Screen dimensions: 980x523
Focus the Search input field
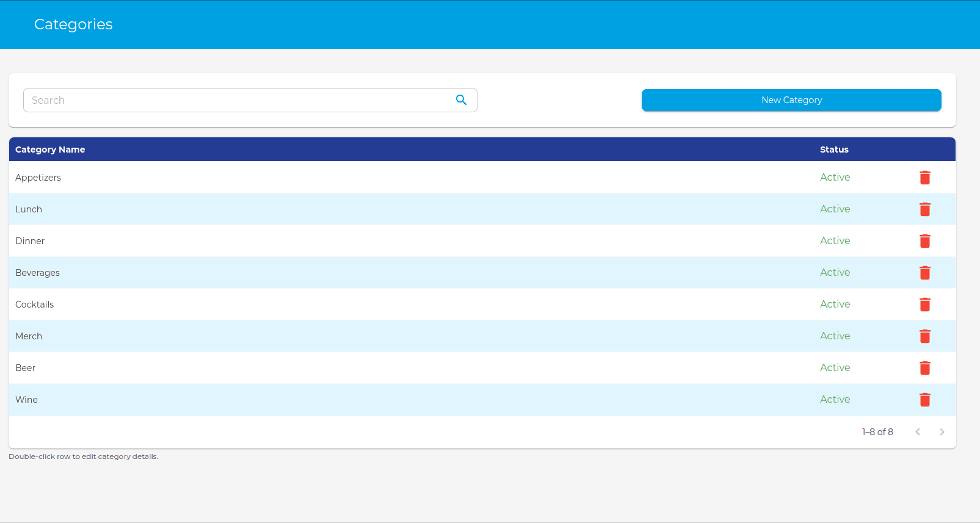[238, 100]
